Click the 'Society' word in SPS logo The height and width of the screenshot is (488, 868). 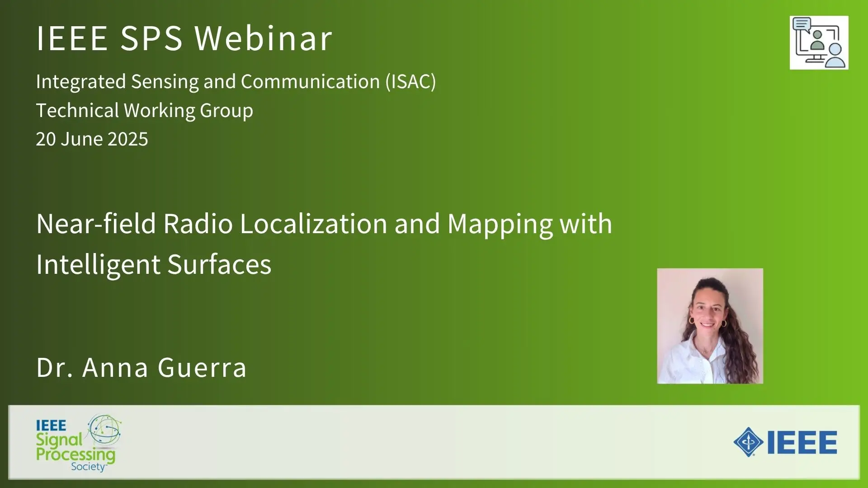click(x=88, y=467)
